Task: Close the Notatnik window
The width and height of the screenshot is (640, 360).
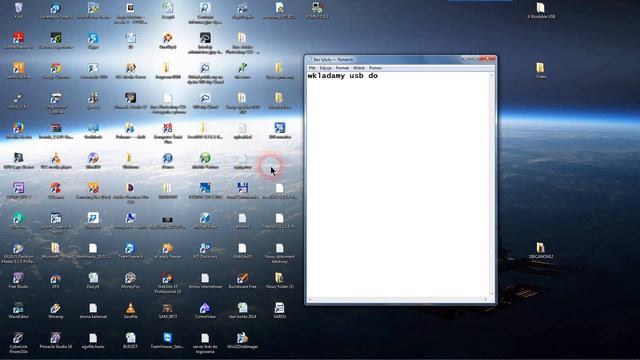Action: coord(487,59)
